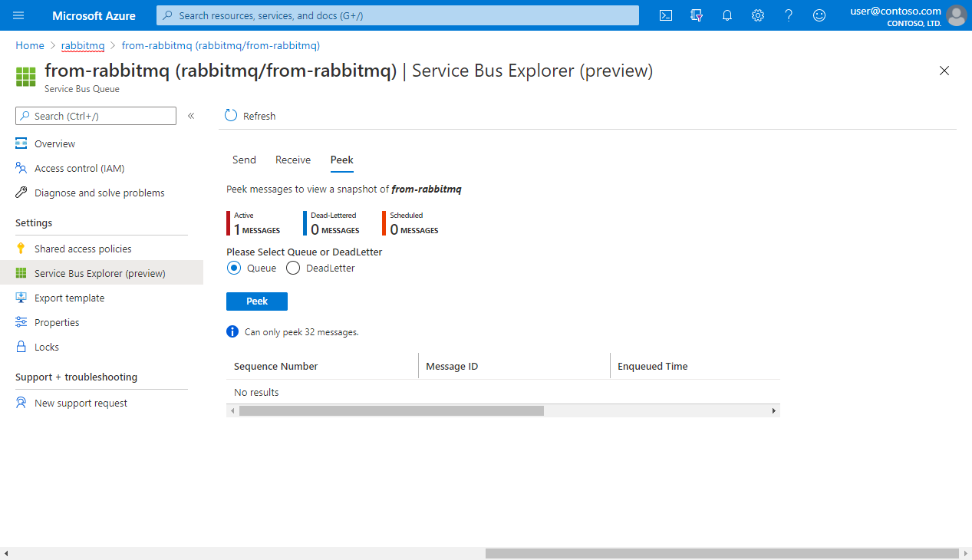
Task: Click the sidebar Search (Ctrl+/) field
Action: click(95, 115)
